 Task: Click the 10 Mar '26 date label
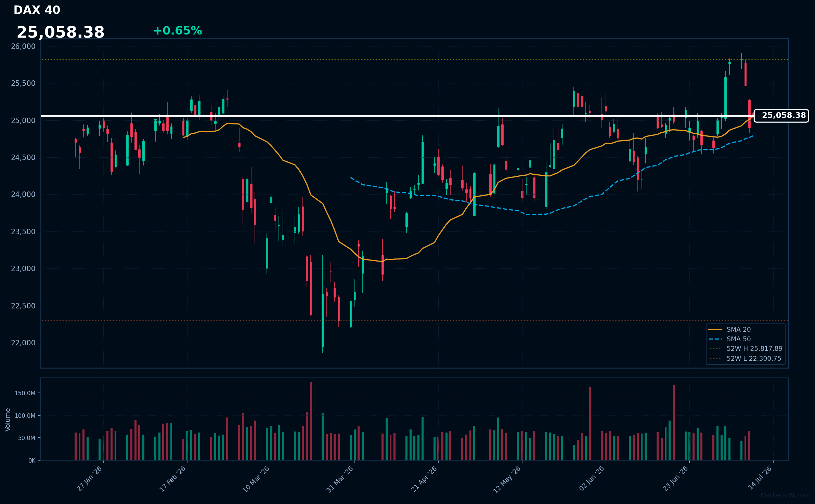point(257,479)
